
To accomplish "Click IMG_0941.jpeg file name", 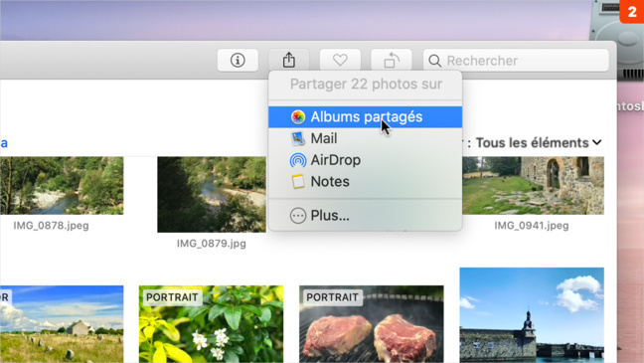I will pyautogui.click(x=532, y=226).
